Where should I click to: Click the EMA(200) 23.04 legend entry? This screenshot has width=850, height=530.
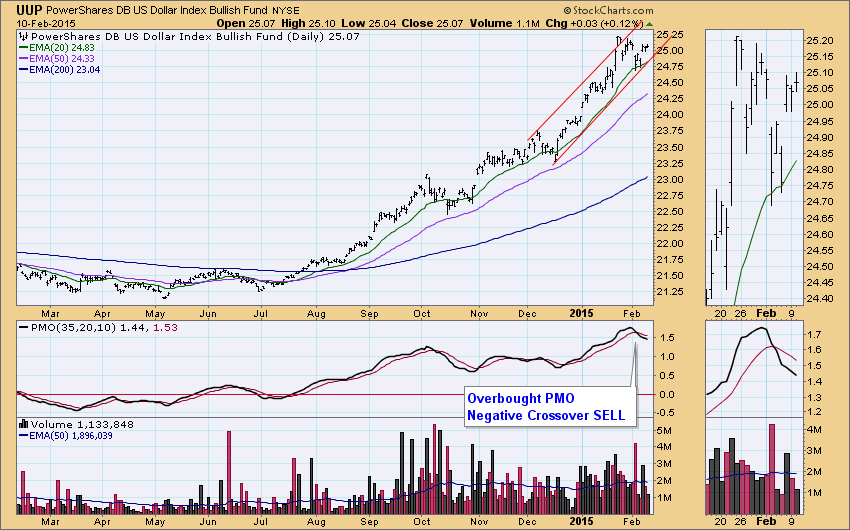click(x=65, y=69)
